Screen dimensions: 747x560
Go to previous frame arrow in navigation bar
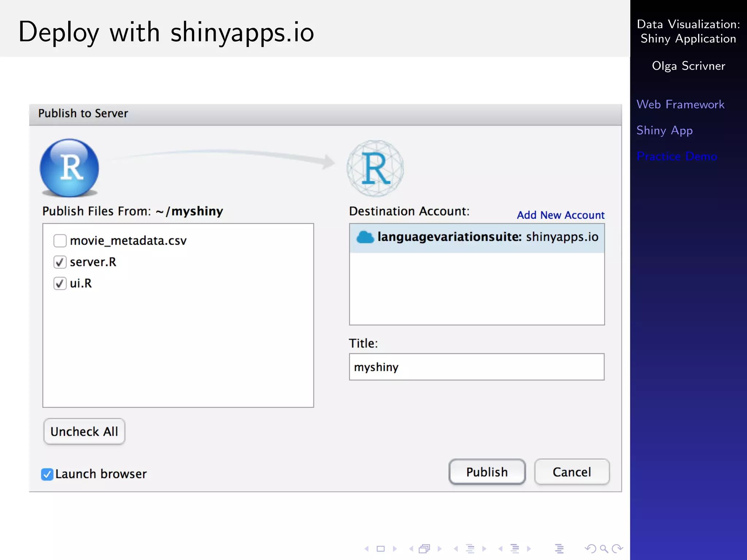411,549
